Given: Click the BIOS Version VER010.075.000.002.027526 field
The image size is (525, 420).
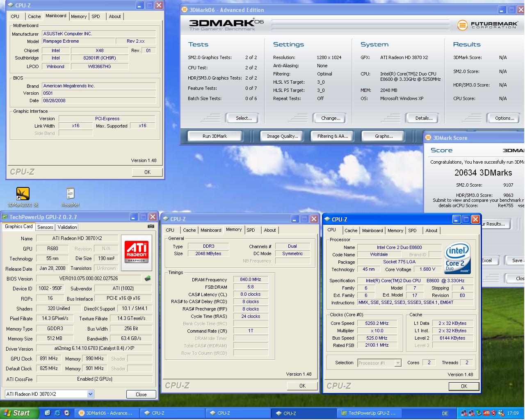Looking at the screenshot, I should (x=89, y=278).
